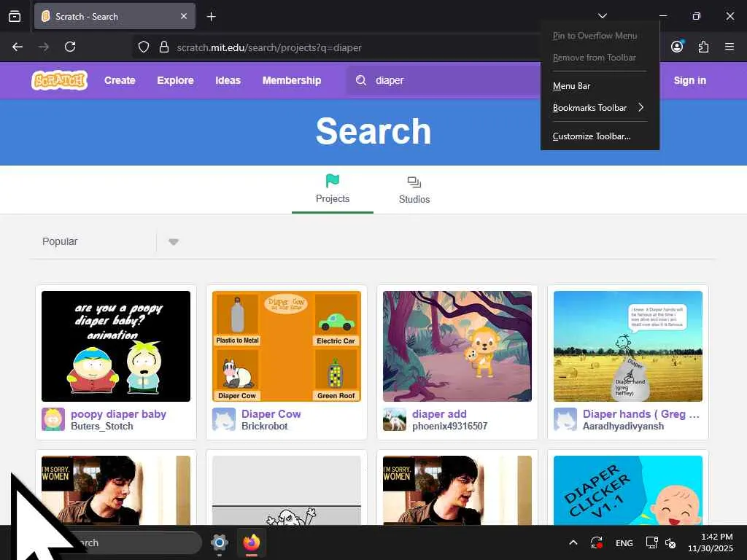Open a new tab with plus button

[211, 17]
